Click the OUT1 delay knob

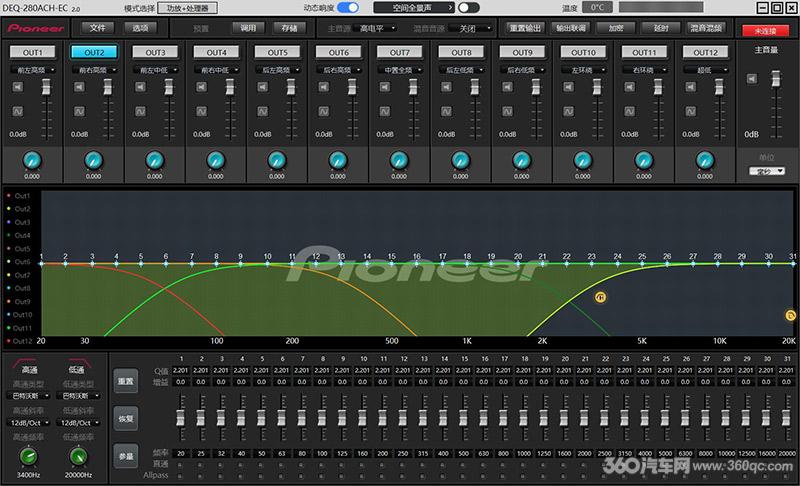32,161
